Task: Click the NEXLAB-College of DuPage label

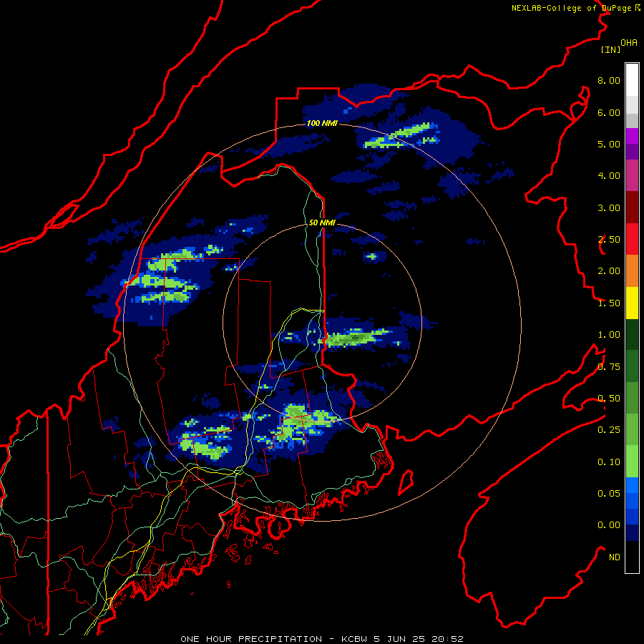Action: (572, 8)
